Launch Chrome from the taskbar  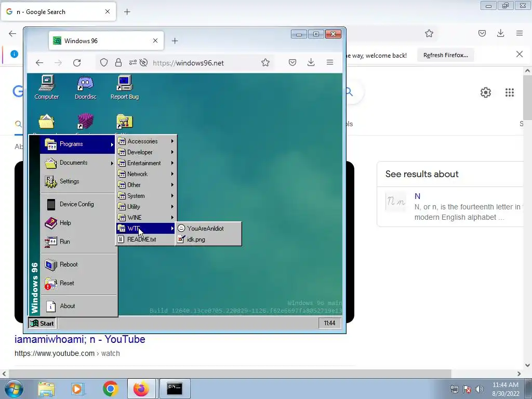110,389
